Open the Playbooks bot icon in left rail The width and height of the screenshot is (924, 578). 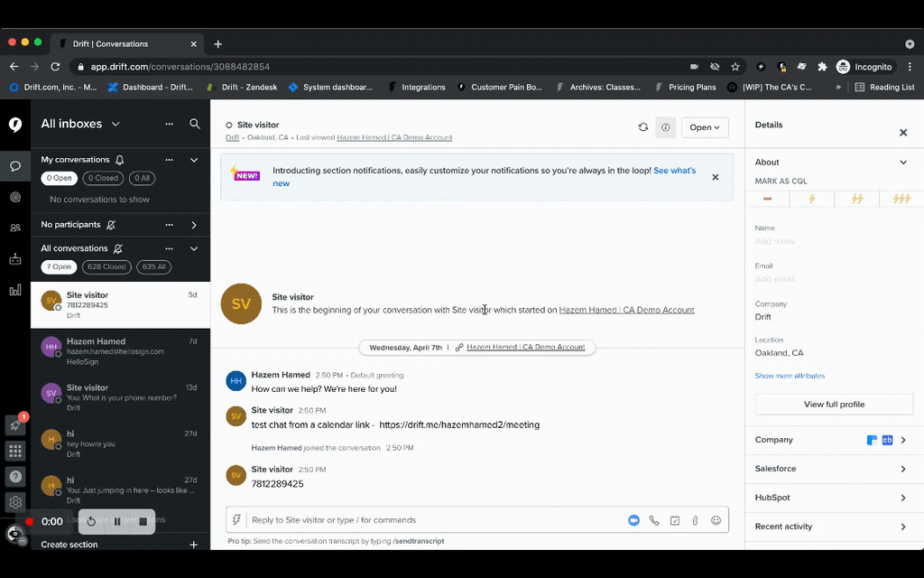[x=15, y=259]
